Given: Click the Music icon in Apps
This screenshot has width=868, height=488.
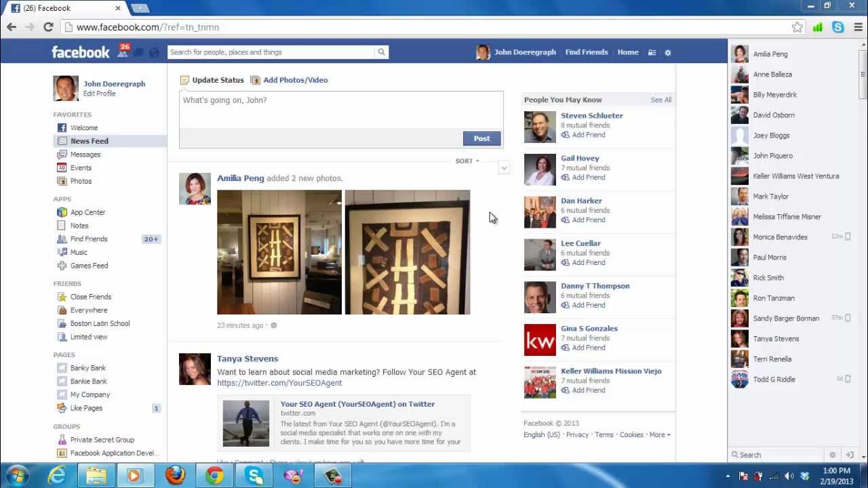Looking at the screenshot, I should 62,252.
